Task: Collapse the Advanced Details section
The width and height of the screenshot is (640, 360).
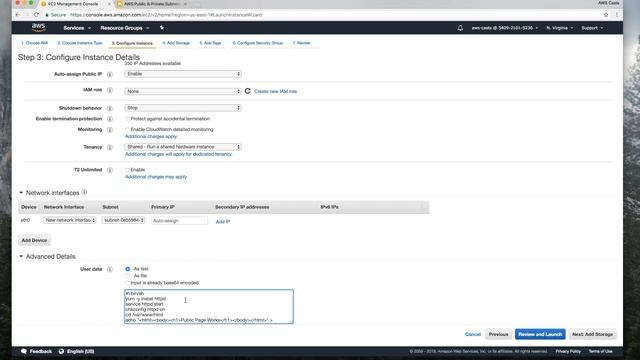Action: tap(21, 256)
